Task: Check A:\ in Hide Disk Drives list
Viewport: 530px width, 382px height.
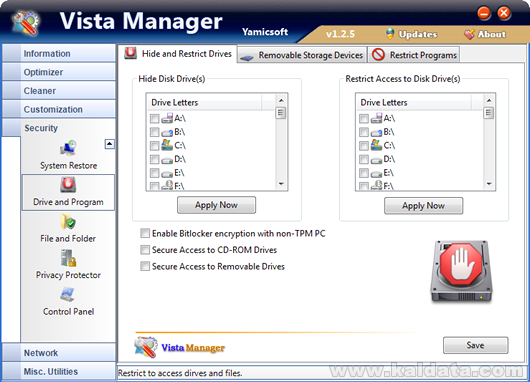Action: click(x=154, y=118)
